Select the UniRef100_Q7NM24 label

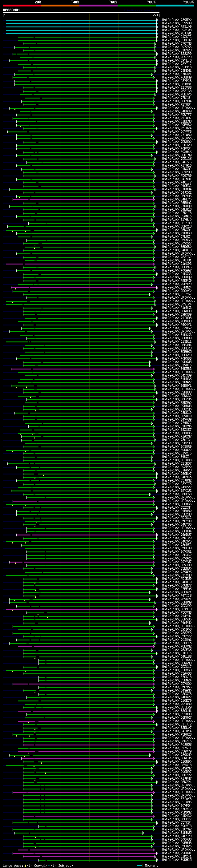pos(176,287)
